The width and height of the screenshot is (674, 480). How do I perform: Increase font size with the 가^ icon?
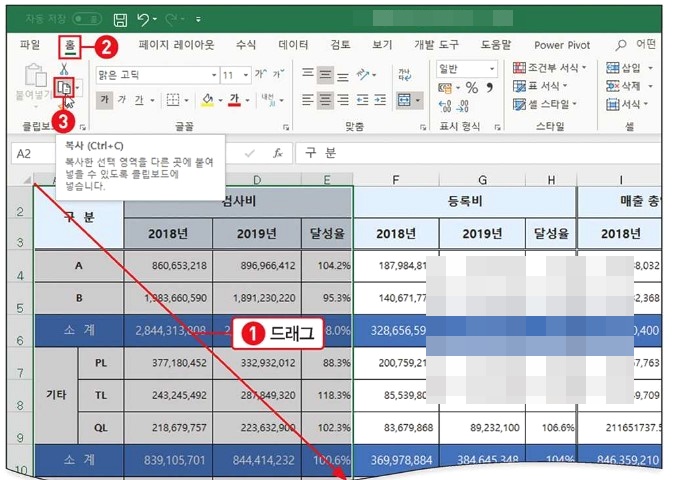260,75
